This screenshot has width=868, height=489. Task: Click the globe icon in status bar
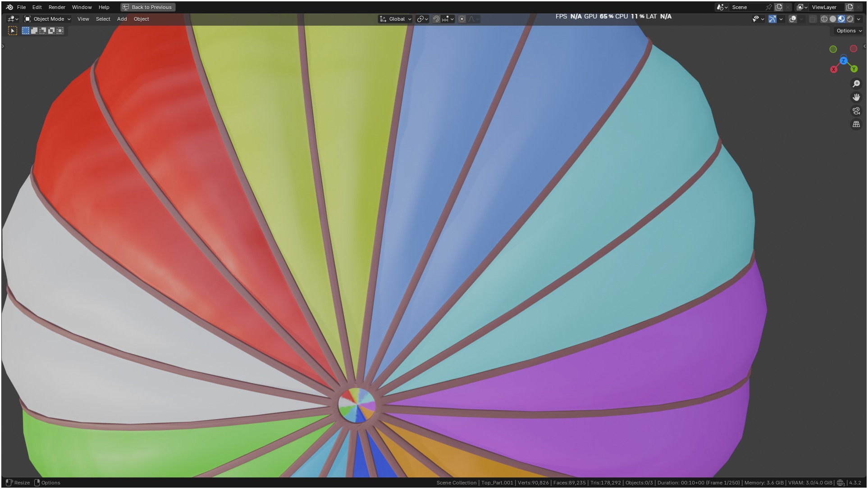tap(841, 483)
